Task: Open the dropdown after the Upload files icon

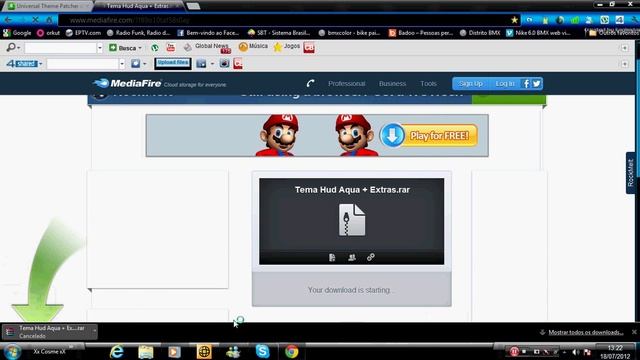Action: pos(212,64)
